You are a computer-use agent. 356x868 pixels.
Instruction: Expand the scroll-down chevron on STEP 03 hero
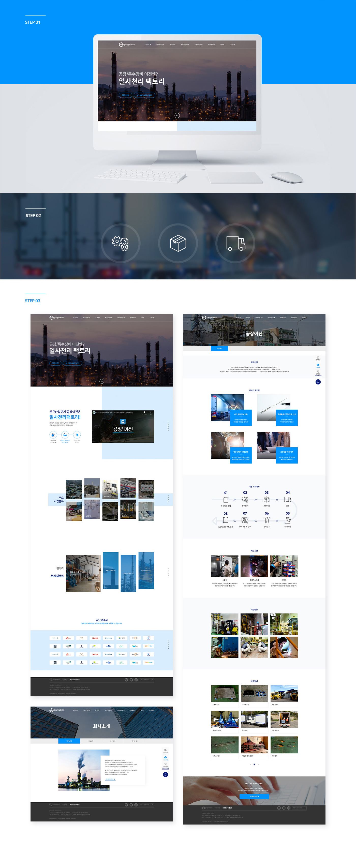click(x=102, y=381)
